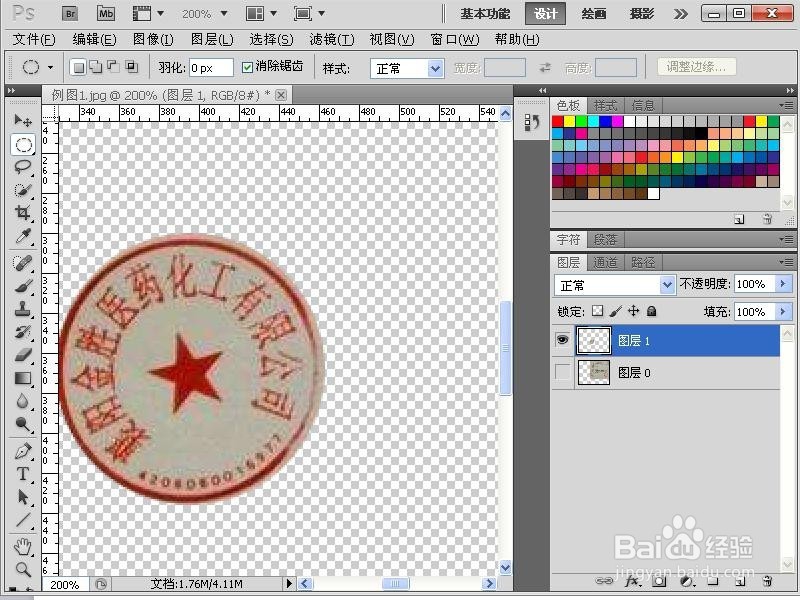Select the Move tool
The height and width of the screenshot is (600, 800).
point(22,120)
